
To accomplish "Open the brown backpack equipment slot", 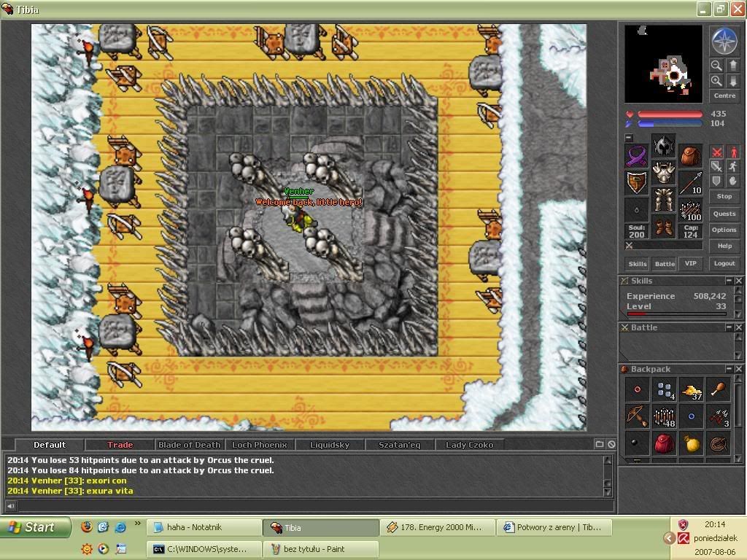I will [690, 156].
